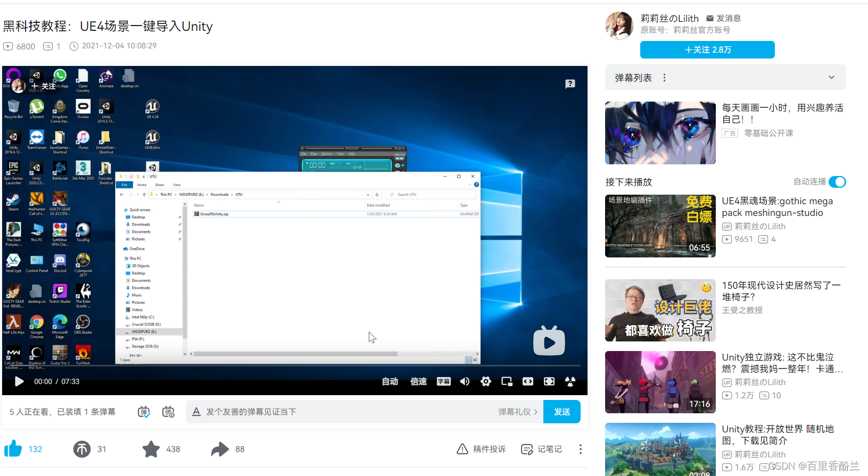This screenshot has height=476, width=868.
Task: Share the video with arrow icon
Action: coord(220,449)
